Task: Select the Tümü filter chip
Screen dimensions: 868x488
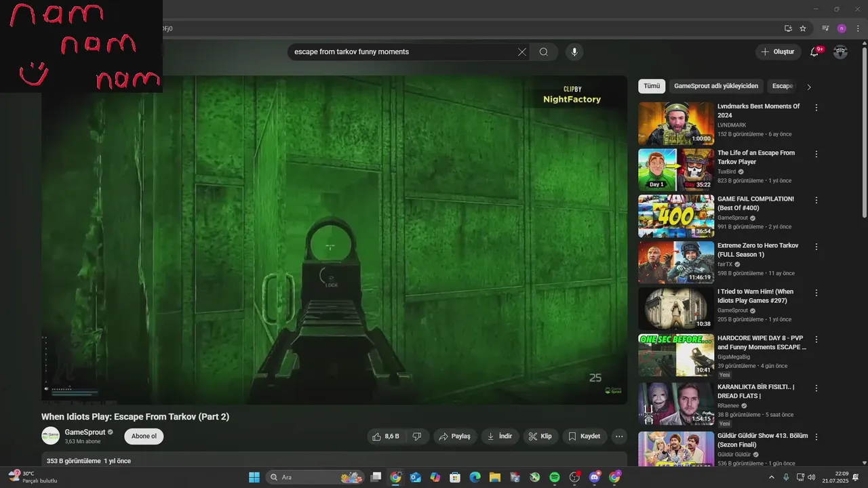Action: point(652,86)
